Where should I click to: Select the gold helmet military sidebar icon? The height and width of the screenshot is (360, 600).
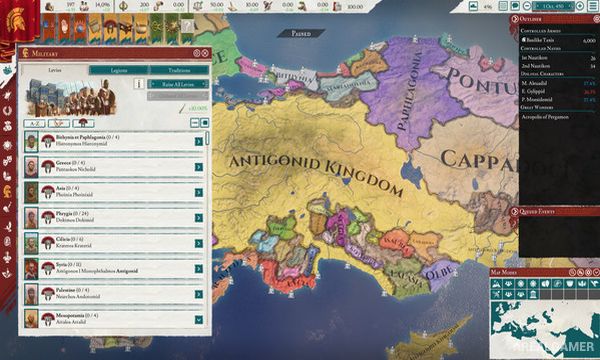pyautogui.click(x=7, y=192)
